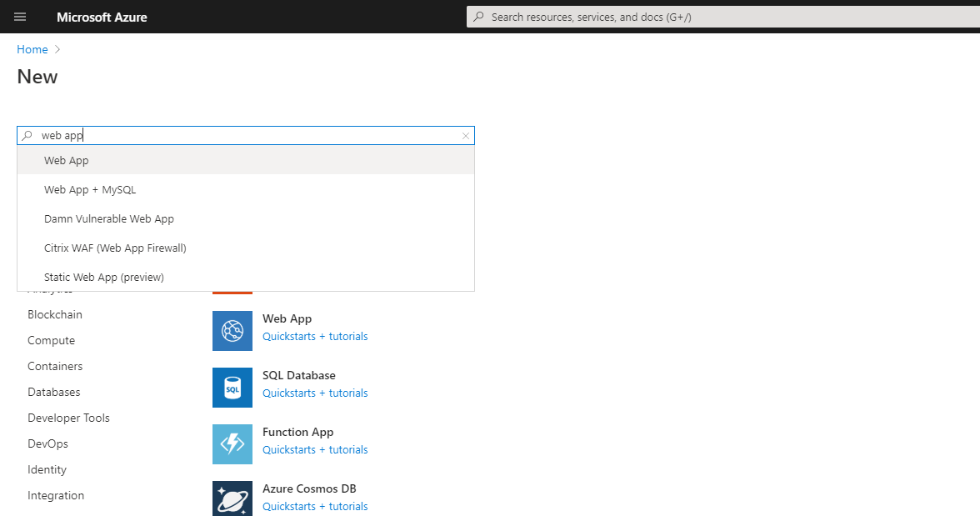Click the global search icon in the top bar
Screen dimensions: 980x516
click(482, 17)
